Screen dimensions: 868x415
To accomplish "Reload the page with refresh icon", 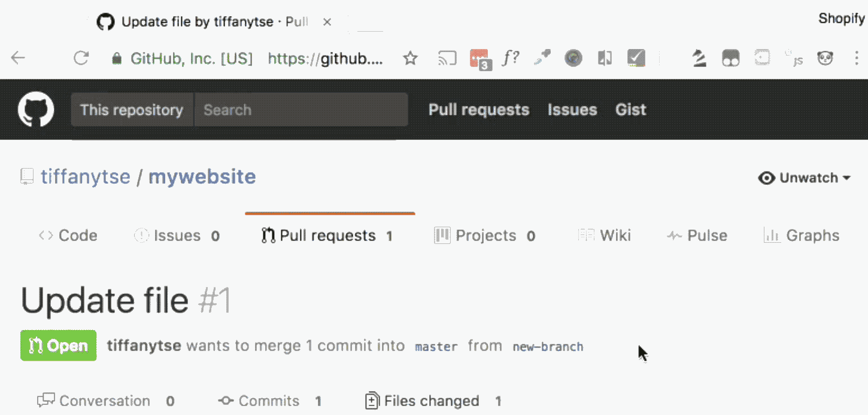I will pos(81,58).
